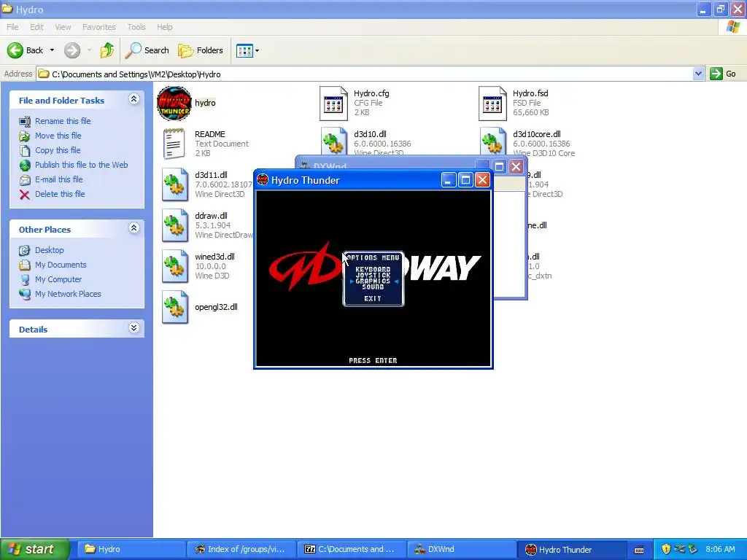Open the hydro game executable icon
The image size is (747, 560).
[x=174, y=103]
